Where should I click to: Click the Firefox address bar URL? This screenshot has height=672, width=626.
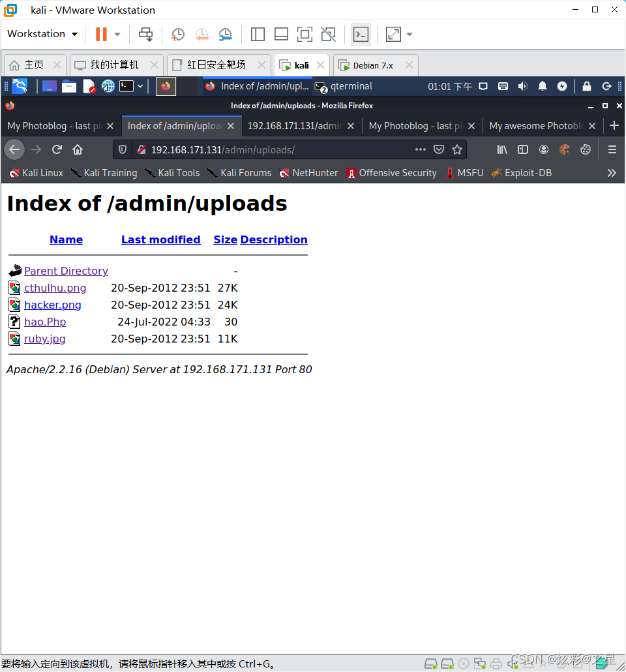pyautogui.click(x=223, y=150)
